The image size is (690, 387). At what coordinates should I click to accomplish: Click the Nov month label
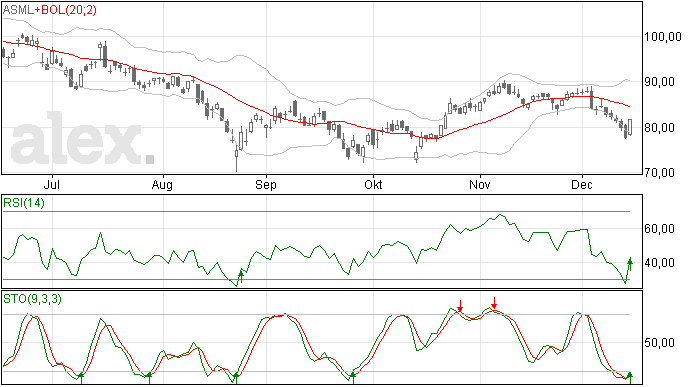point(480,184)
